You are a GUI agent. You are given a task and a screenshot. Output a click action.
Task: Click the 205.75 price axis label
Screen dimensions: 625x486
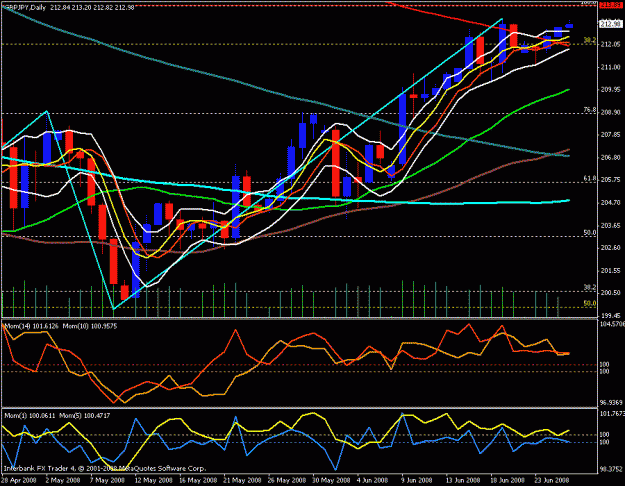click(x=610, y=180)
